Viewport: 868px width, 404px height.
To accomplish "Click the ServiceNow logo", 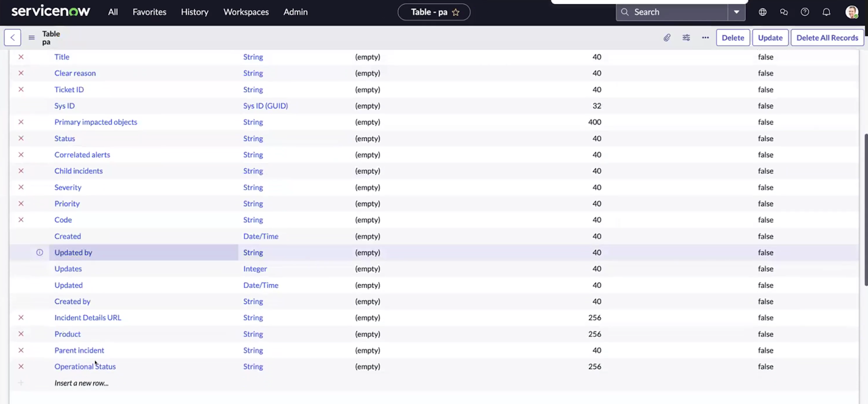I will coord(50,11).
